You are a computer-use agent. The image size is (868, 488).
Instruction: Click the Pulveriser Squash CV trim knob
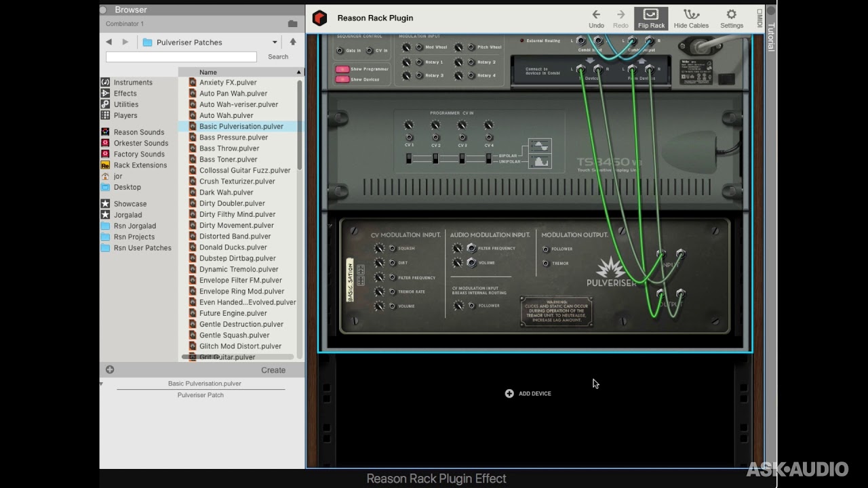click(x=379, y=248)
